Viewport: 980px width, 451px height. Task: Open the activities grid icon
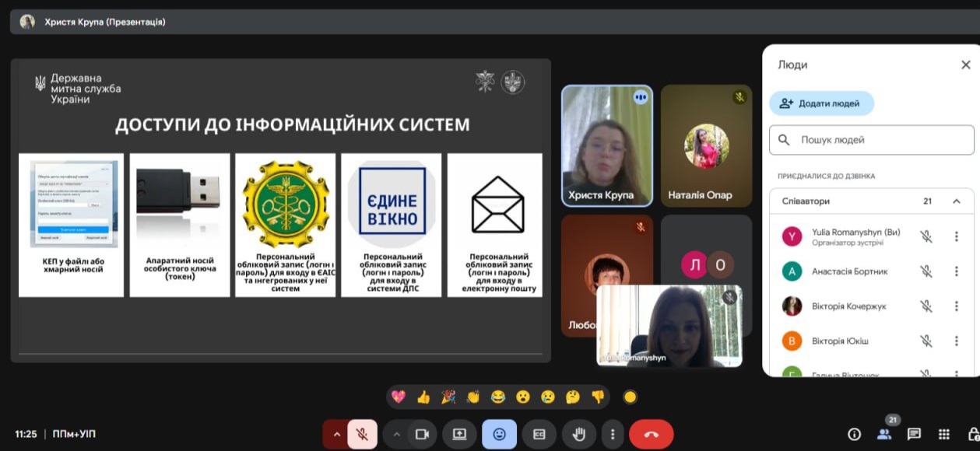pyautogui.click(x=943, y=434)
